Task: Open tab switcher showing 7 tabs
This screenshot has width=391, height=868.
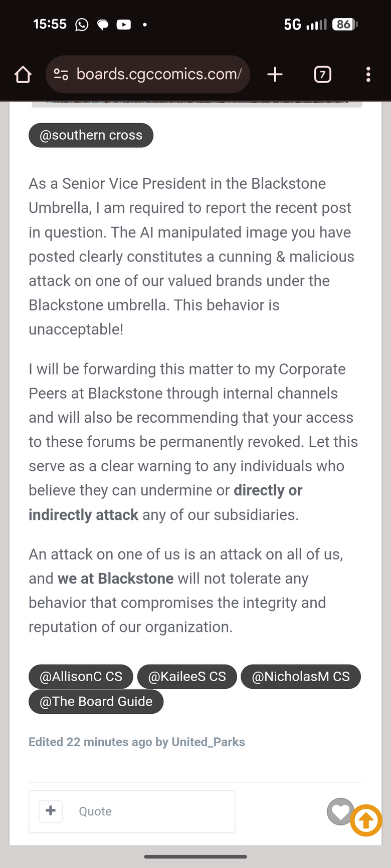Action: coord(322,75)
